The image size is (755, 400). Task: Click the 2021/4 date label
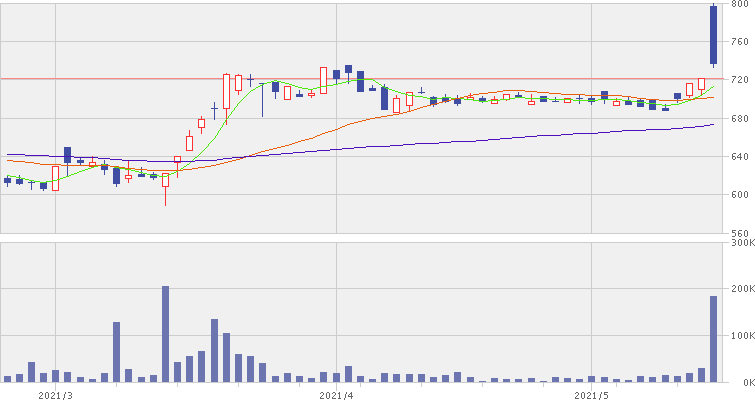337,393
